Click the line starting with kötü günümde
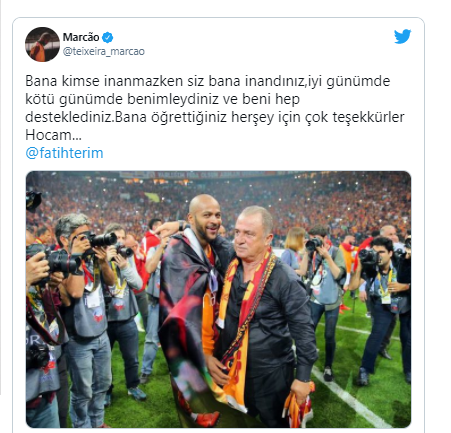This screenshot has height=433, width=451. [163, 99]
